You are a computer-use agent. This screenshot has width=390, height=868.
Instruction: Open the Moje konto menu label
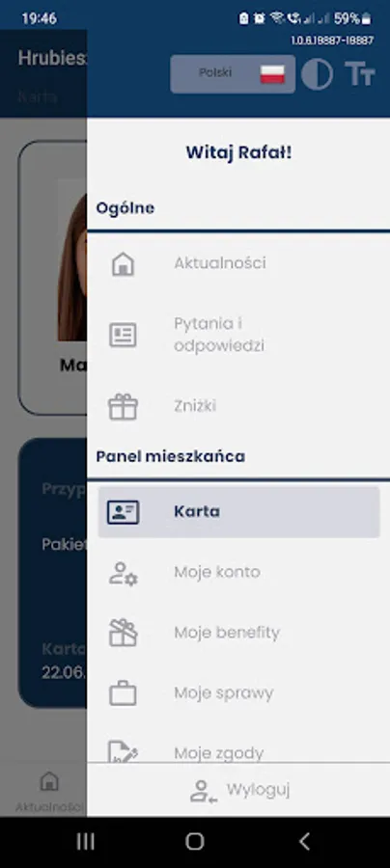(x=217, y=572)
